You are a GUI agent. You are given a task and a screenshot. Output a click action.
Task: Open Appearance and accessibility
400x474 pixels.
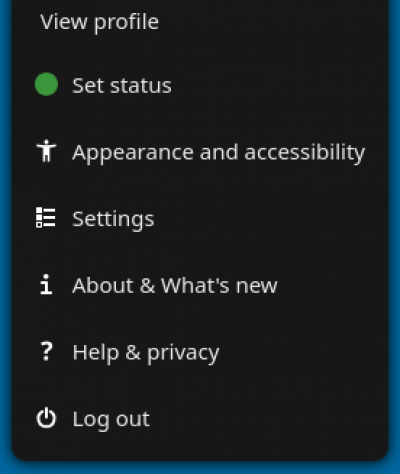(x=200, y=152)
